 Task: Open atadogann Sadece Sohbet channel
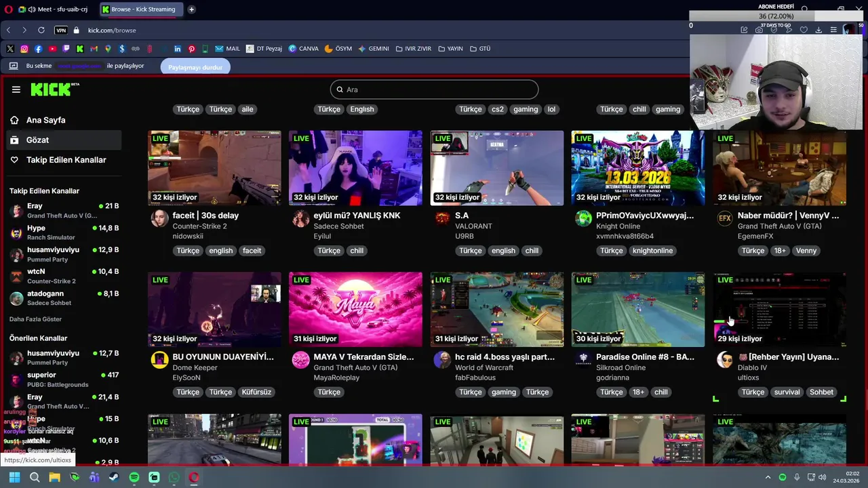[64, 298]
